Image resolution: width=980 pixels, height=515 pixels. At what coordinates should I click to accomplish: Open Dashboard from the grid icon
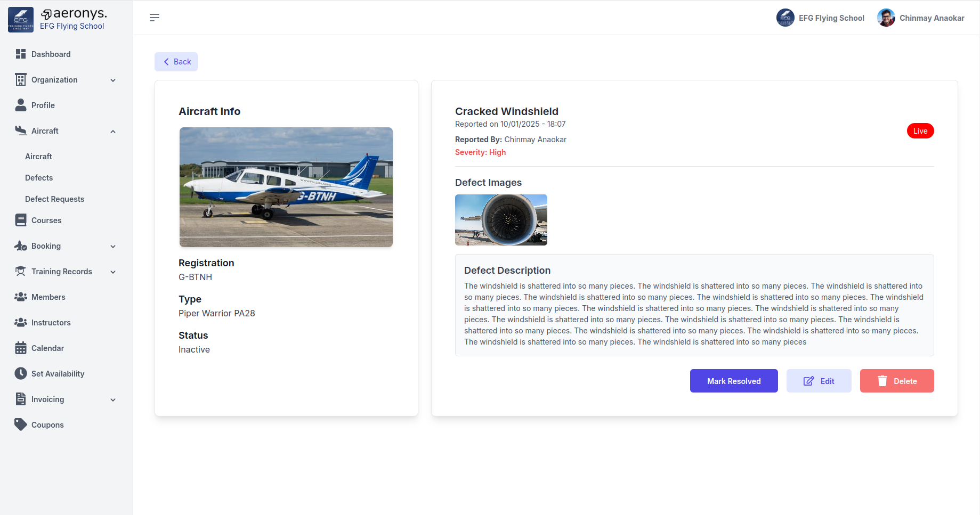pyautogui.click(x=21, y=54)
